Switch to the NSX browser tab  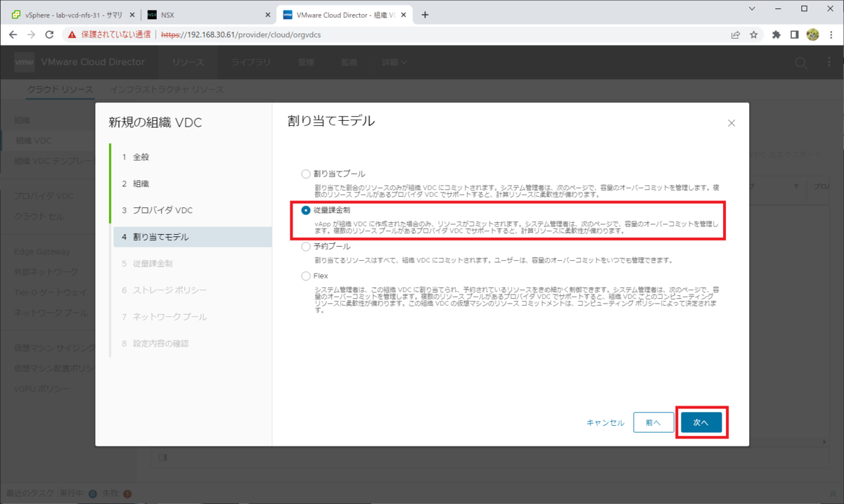tap(209, 15)
